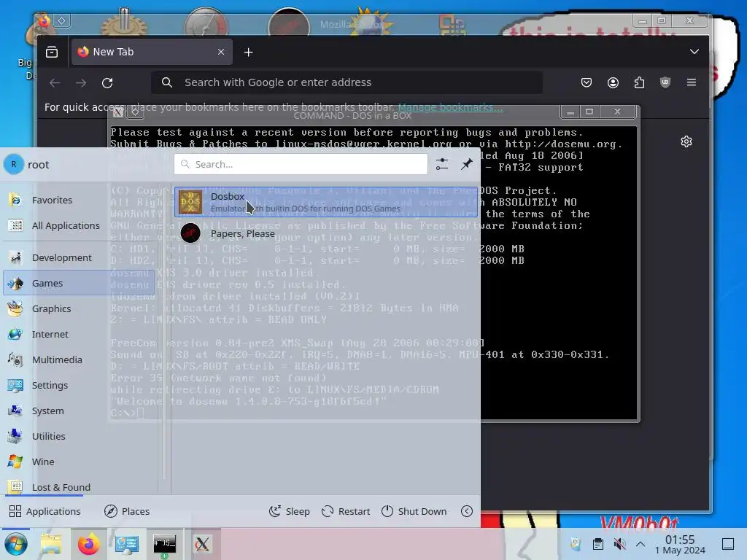747x560 pixels.
Task: Pin the application launcher open
Action: pos(466,164)
